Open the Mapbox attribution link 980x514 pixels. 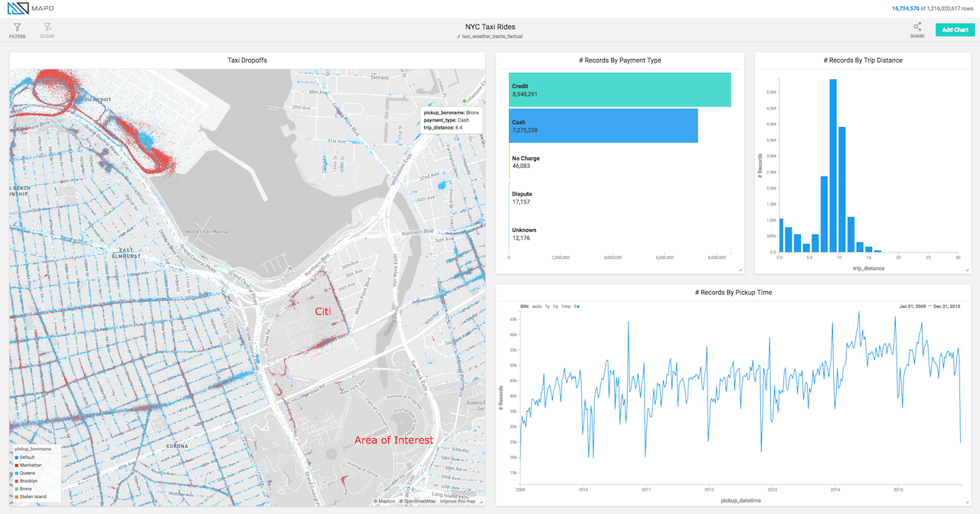(x=386, y=502)
